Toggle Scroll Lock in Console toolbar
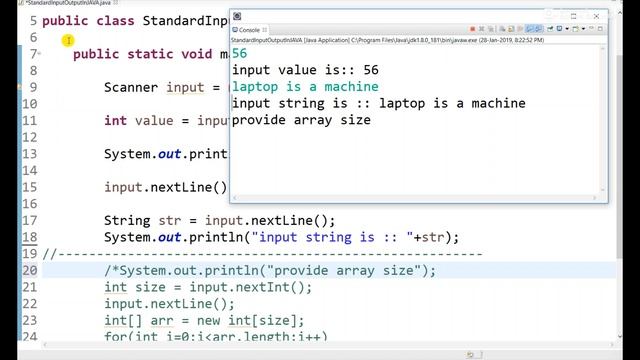The width and height of the screenshot is (640, 360). pyautogui.click(x=510, y=29)
